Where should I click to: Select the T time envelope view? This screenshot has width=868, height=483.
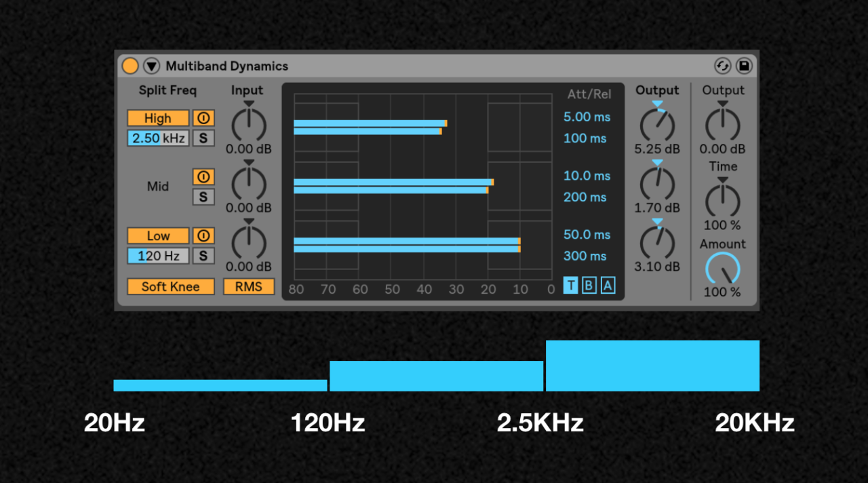click(571, 285)
